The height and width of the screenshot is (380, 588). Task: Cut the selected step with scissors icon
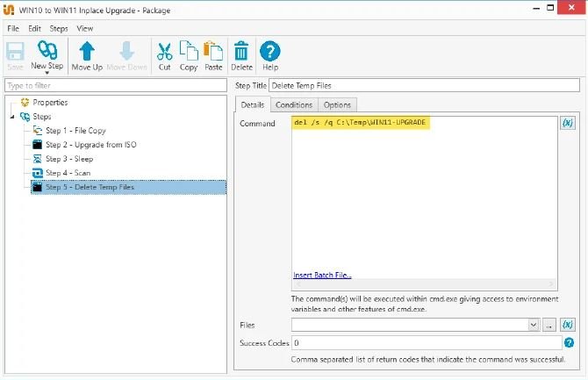pyautogui.click(x=164, y=56)
